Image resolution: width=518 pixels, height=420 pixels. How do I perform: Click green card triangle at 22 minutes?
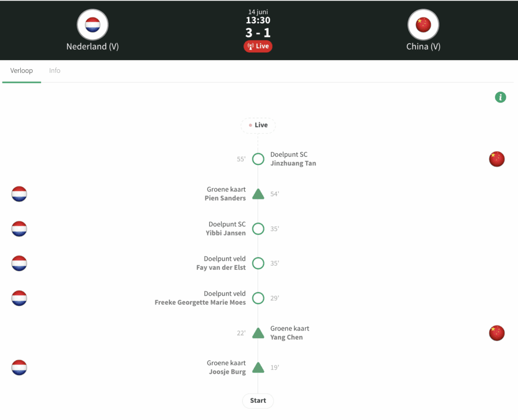(258, 333)
